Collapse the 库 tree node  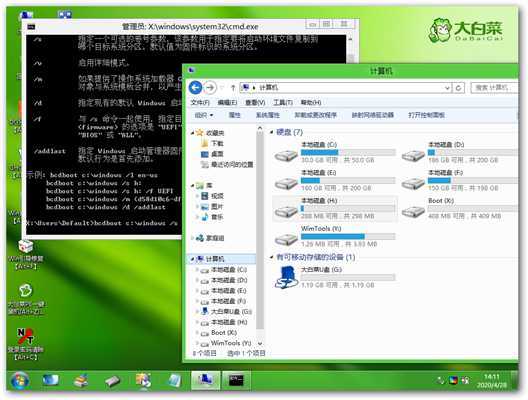pos(193,186)
